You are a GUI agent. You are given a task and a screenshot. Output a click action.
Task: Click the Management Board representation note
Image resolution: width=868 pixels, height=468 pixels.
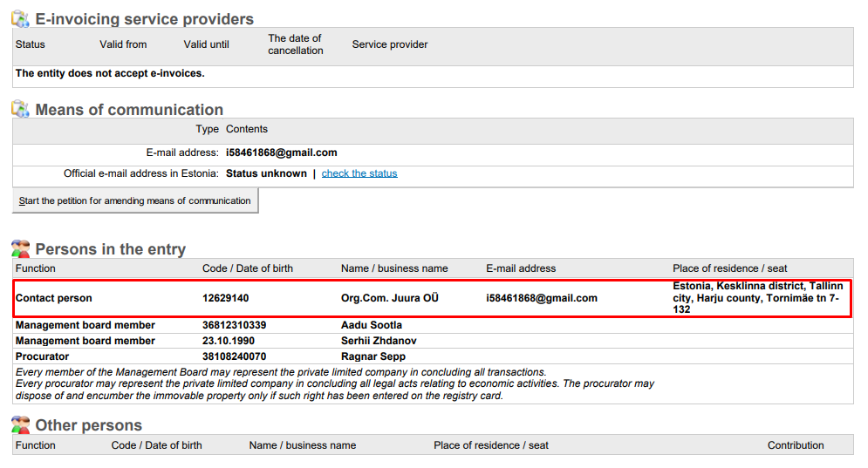(x=281, y=372)
